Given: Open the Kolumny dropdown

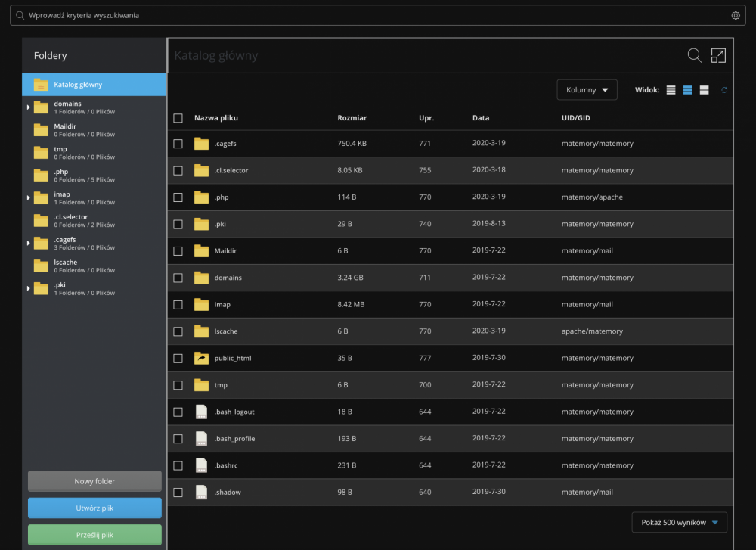Looking at the screenshot, I should 587,90.
